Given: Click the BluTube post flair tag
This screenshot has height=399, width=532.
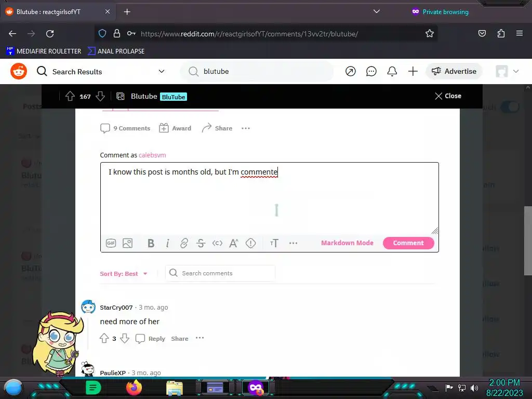Looking at the screenshot, I should tap(174, 97).
